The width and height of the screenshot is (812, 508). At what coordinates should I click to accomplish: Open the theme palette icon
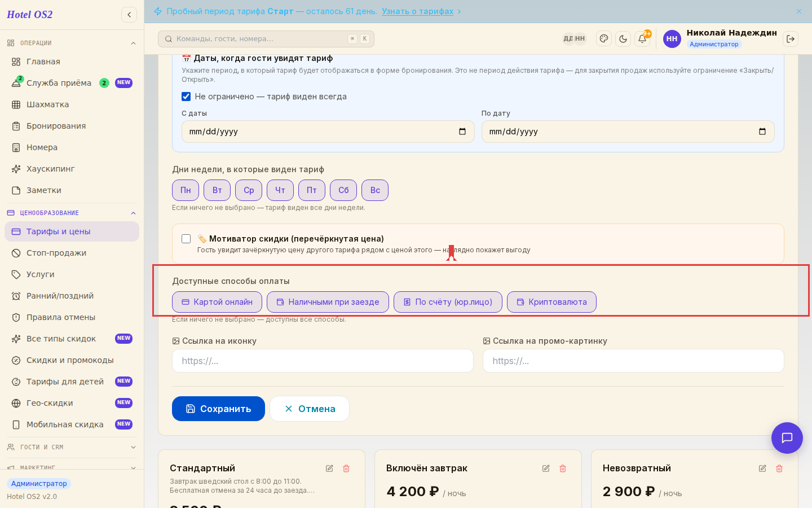pyautogui.click(x=604, y=39)
